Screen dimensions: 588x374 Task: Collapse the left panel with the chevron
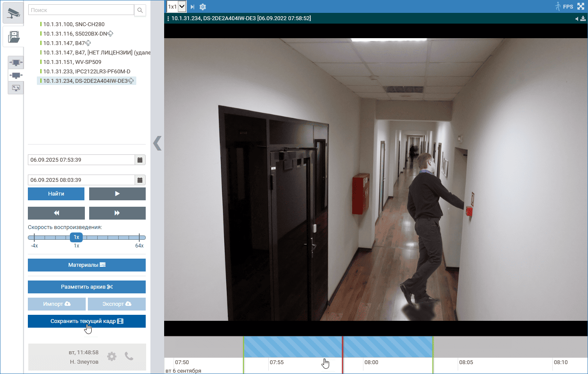click(157, 143)
